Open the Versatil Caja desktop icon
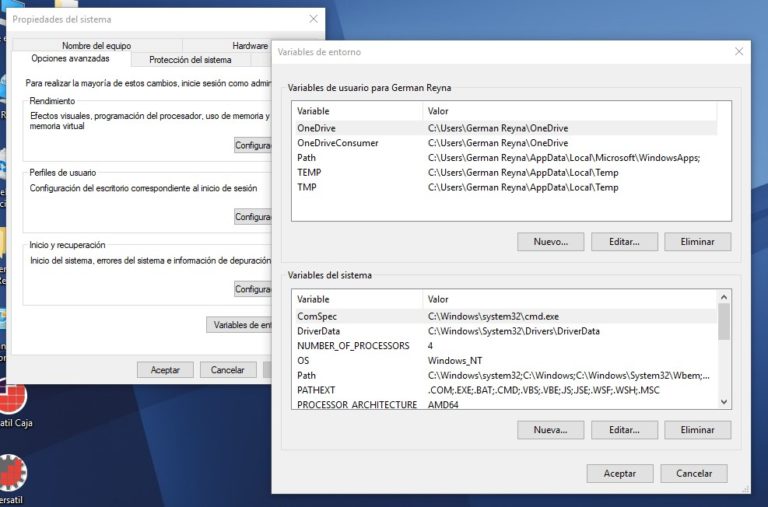The width and height of the screenshot is (768, 507). (x=12, y=399)
